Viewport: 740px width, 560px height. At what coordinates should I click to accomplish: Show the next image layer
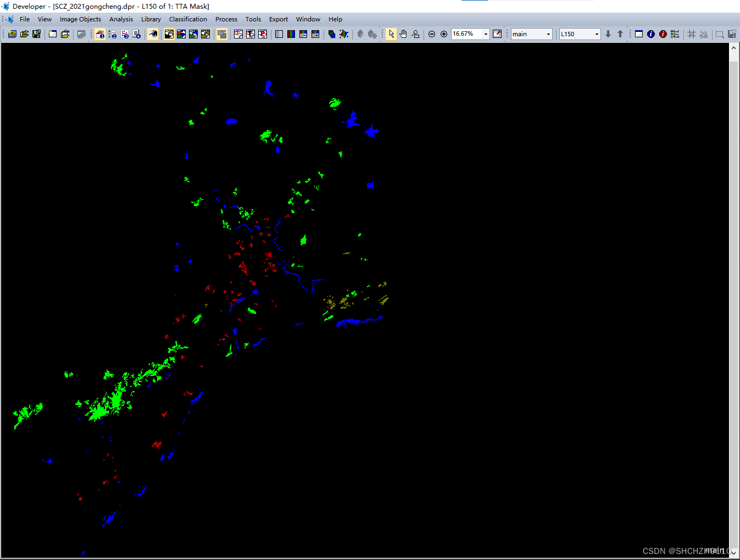tap(315, 34)
